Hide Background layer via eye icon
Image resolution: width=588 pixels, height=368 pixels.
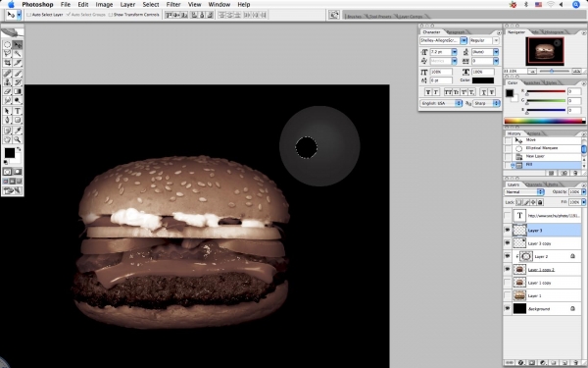coord(507,308)
